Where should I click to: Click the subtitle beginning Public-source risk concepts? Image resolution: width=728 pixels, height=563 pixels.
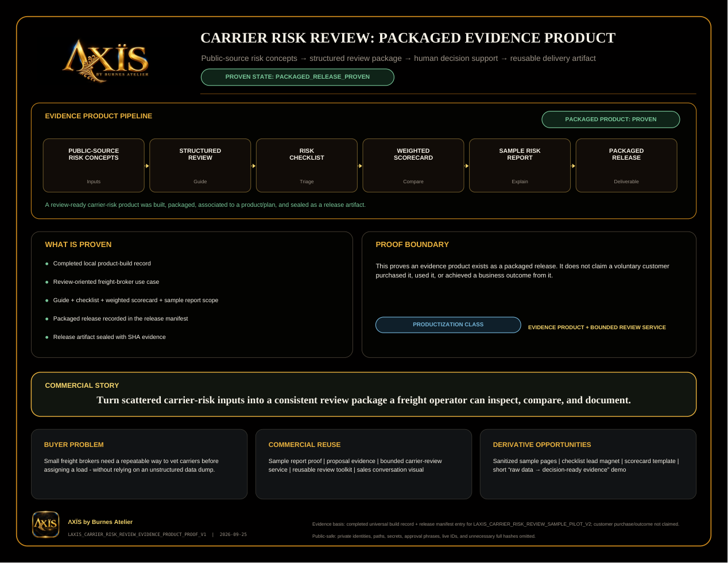[x=398, y=59]
